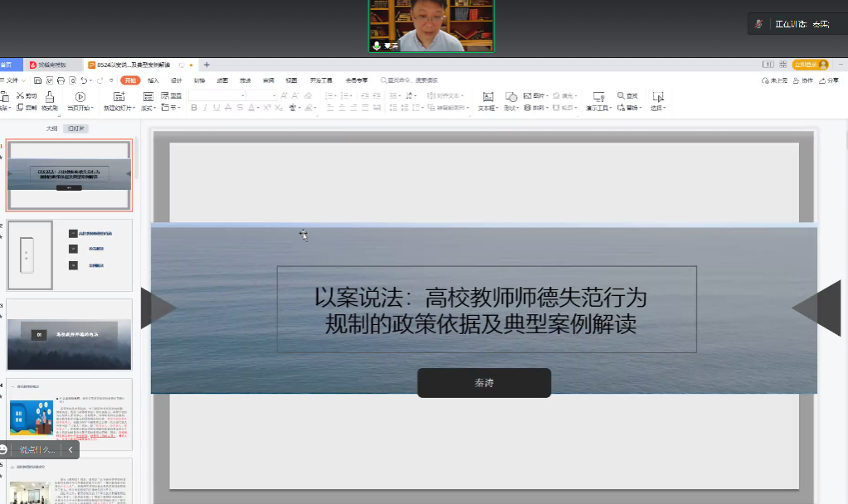Click the Undo arrow icon
848x504 pixels.
click(84, 80)
